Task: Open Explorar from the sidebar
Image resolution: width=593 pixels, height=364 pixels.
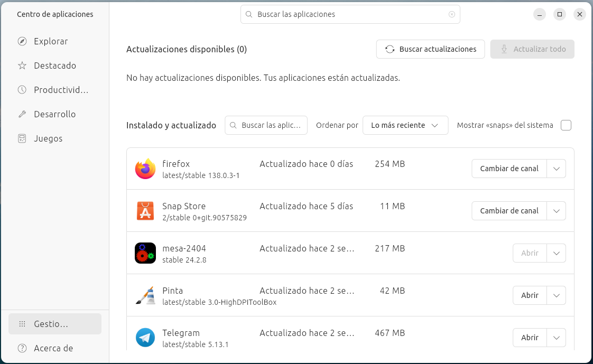Action: point(50,41)
